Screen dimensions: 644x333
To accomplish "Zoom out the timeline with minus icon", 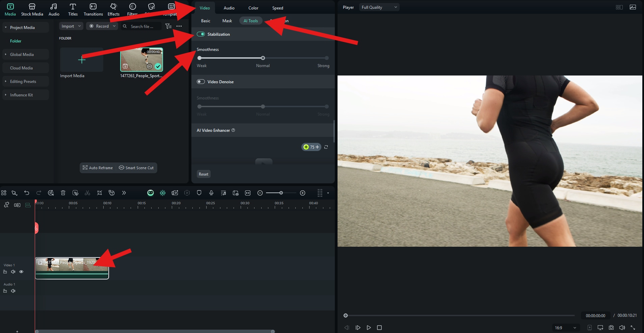I will click(260, 193).
